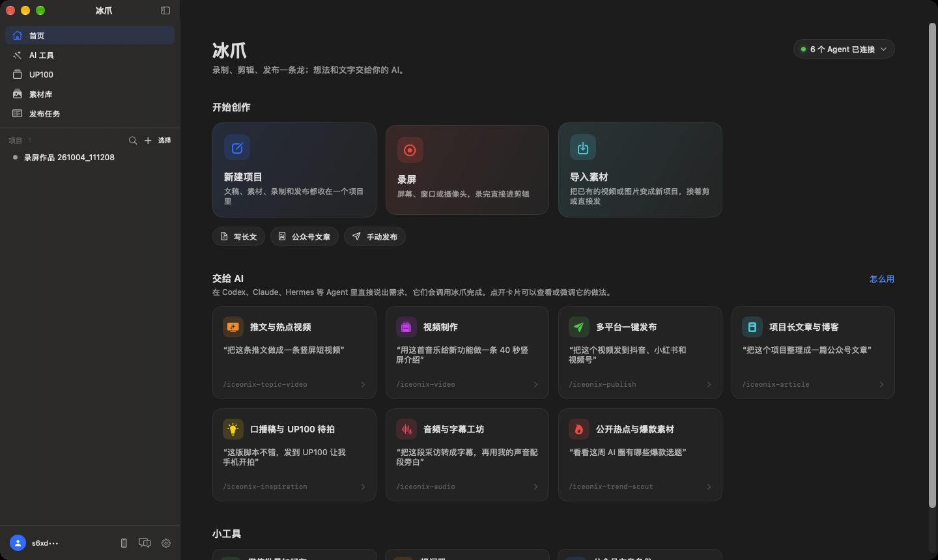The height and width of the screenshot is (560, 938).
Task: Click the UP100 stack icon
Action: [x=18, y=74]
